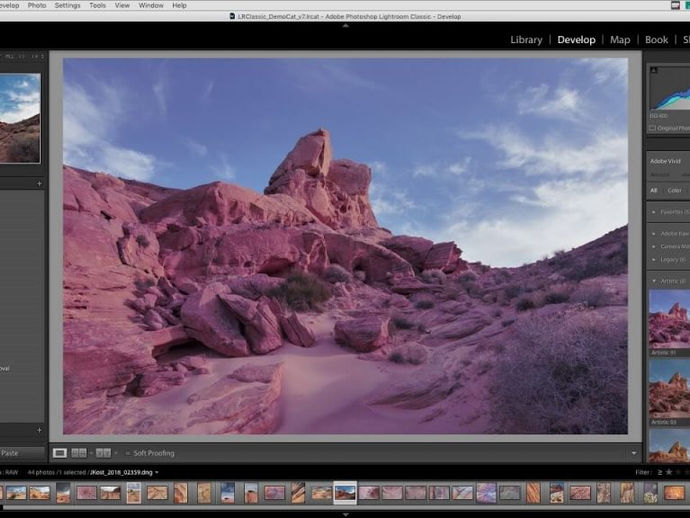Open the filename dropdown next to JKost_2018_02359.dng
This screenshot has height=518, width=690.
(157, 473)
